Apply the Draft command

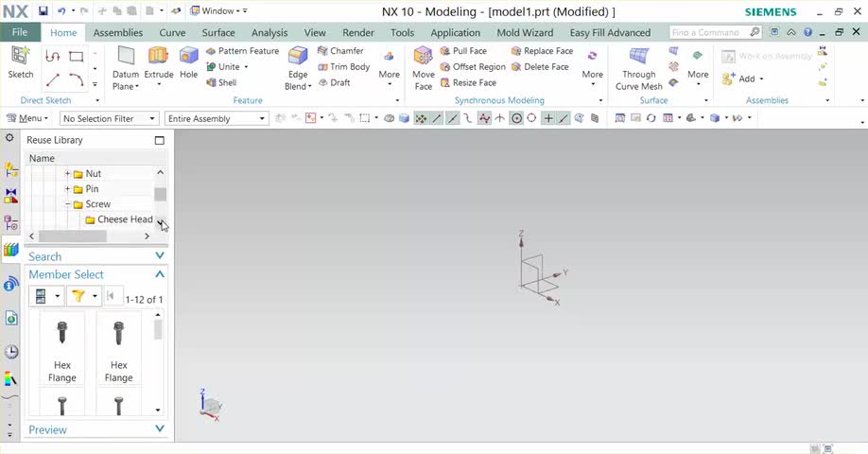click(335, 82)
